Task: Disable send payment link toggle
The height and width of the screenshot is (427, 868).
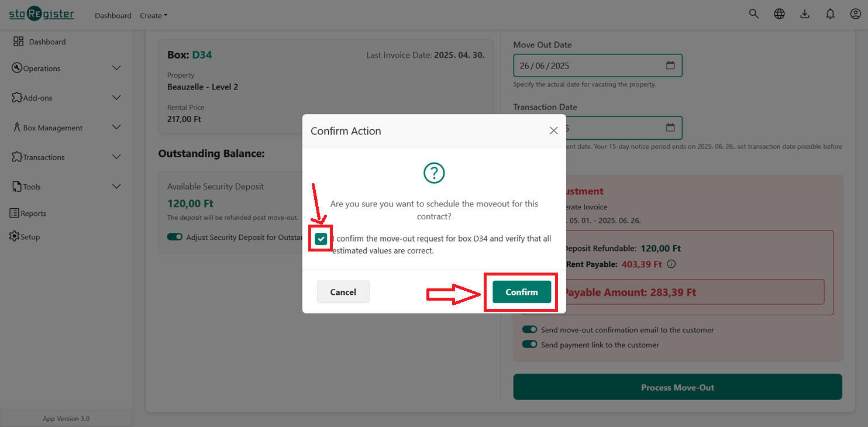Action: (x=529, y=345)
